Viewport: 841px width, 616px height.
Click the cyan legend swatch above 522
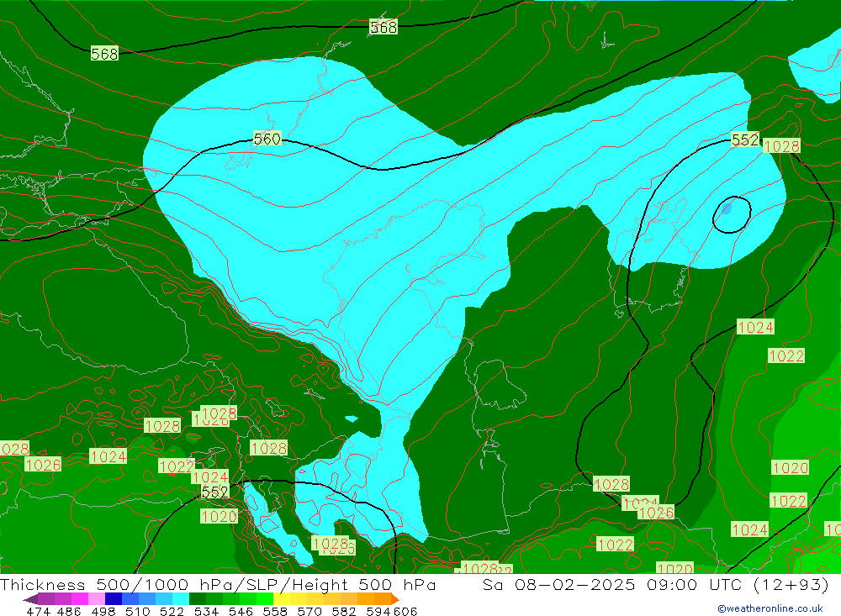(181, 599)
